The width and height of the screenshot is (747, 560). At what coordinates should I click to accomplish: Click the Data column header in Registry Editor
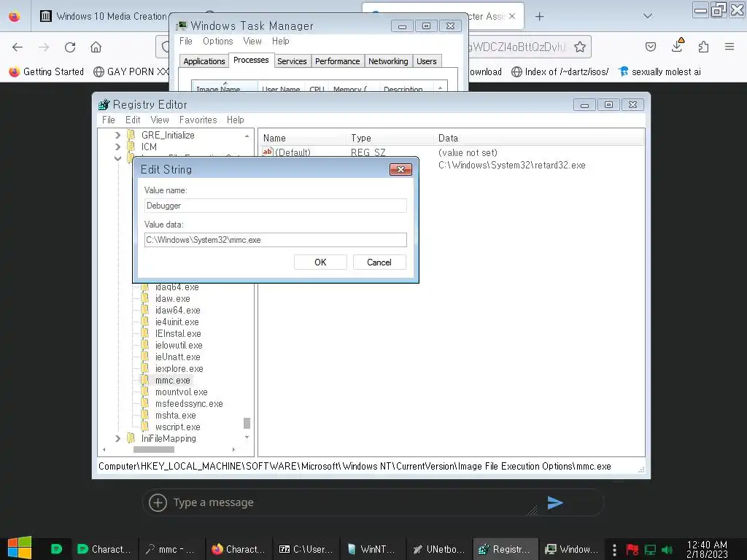point(539,138)
